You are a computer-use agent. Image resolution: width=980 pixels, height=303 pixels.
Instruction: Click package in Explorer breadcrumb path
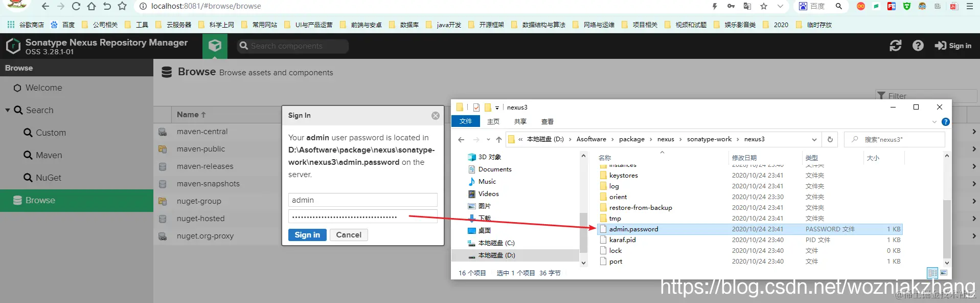point(632,139)
